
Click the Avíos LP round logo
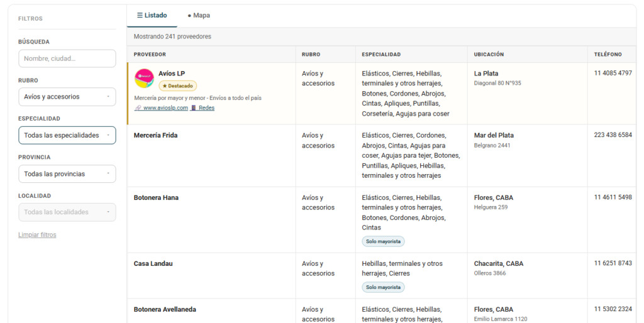point(144,78)
